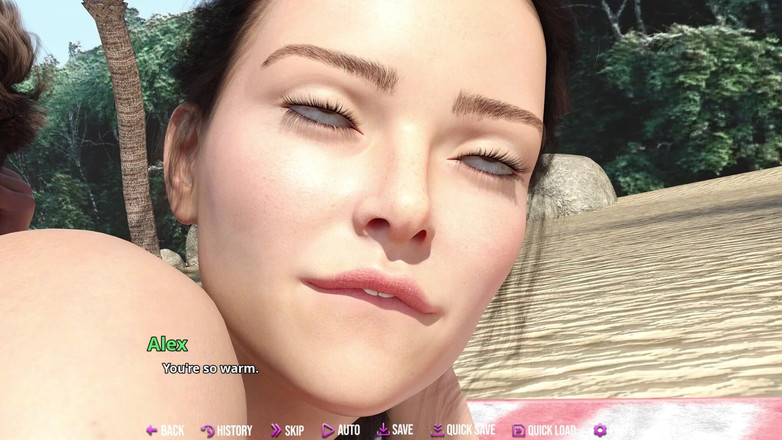This screenshot has height=440, width=782.
Task: Open the SAVE game screen
Action: pyautogui.click(x=402, y=430)
